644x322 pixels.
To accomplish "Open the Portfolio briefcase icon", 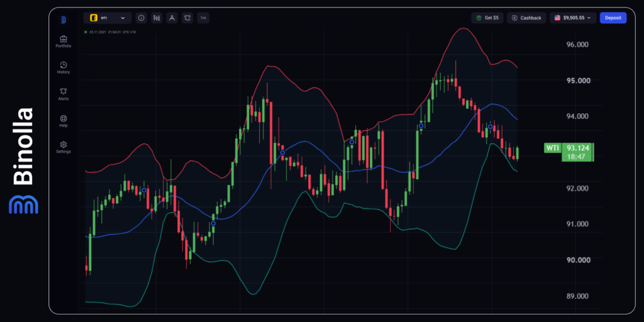I will [64, 39].
